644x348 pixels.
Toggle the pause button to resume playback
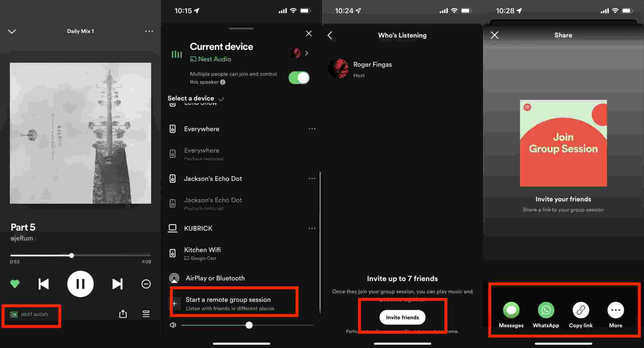pos(80,283)
